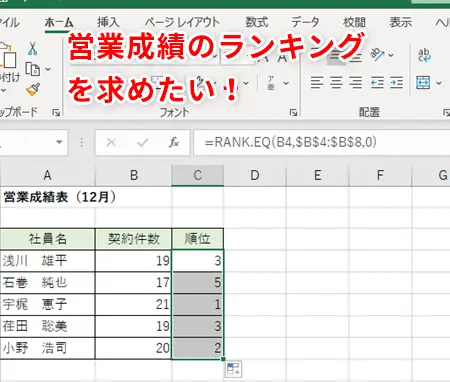Switch to the 表示 tab
The image size is (450, 382).
click(x=401, y=22)
